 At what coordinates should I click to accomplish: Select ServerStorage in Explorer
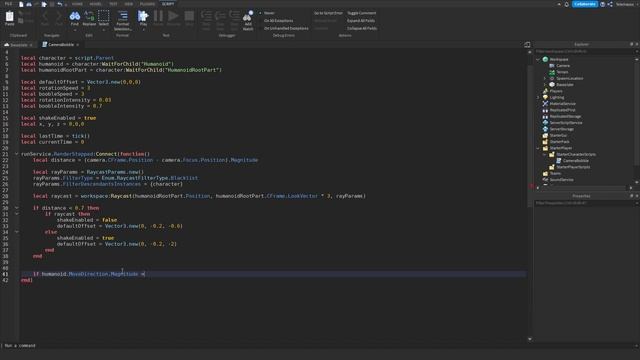tap(561, 129)
